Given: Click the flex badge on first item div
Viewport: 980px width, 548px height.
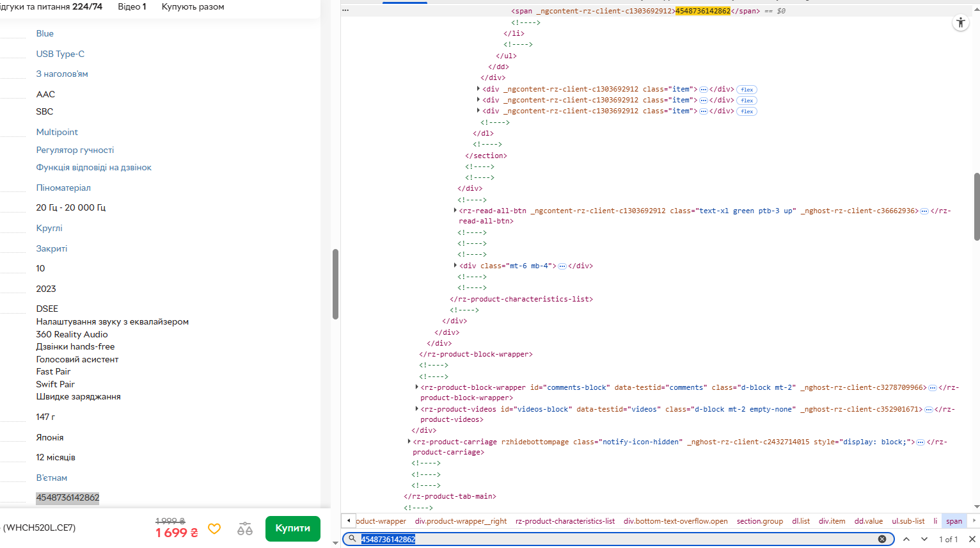Looking at the screenshot, I should tap(747, 90).
